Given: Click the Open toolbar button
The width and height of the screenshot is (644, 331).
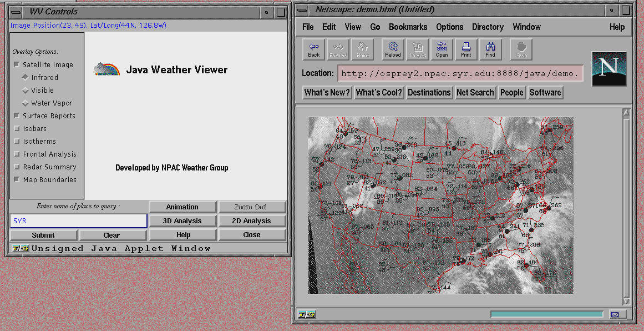Looking at the screenshot, I should click(442, 50).
